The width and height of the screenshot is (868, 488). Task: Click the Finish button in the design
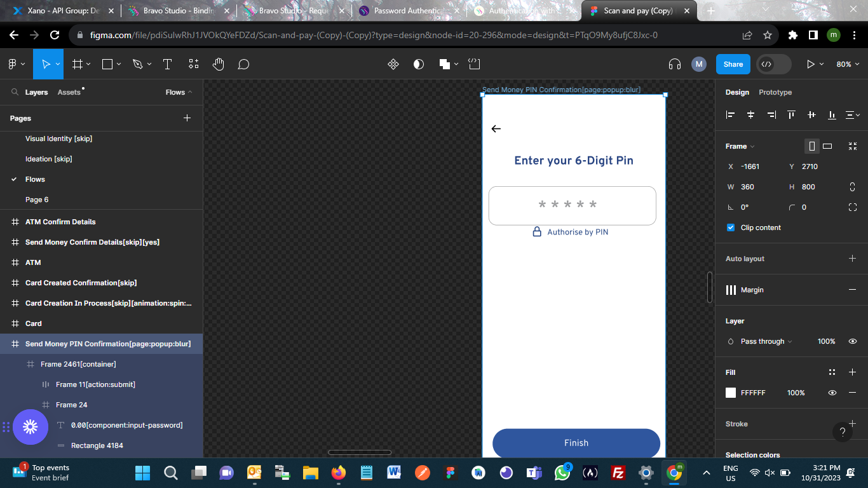pyautogui.click(x=576, y=443)
